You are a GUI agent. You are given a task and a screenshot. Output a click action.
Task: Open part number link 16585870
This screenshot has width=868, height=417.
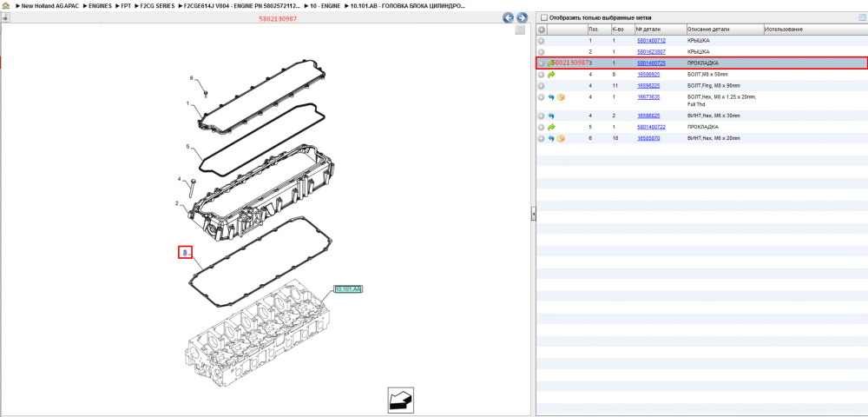point(648,138)
